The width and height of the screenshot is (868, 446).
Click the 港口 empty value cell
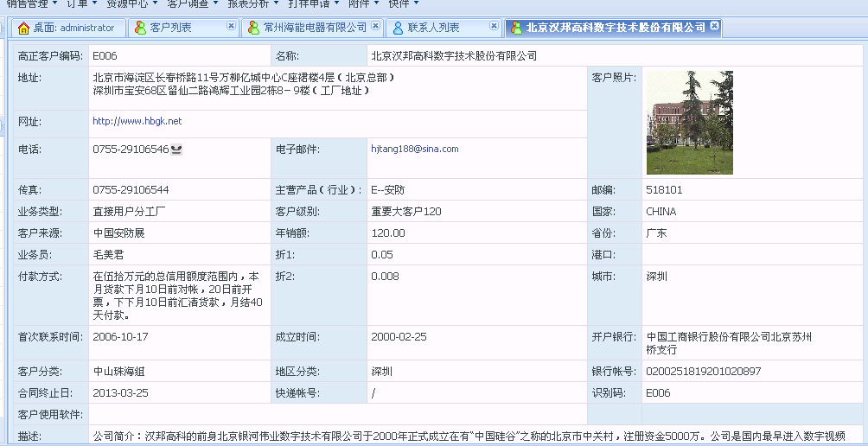click(x=752, y=254)
